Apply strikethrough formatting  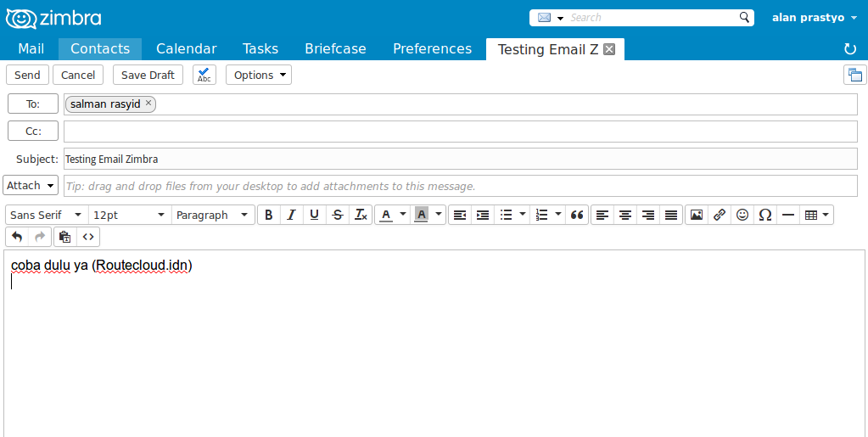point(338,215)
